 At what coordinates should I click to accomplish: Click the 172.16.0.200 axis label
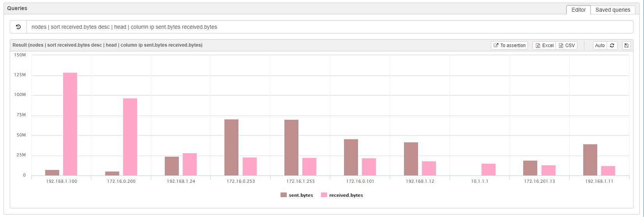pyautogui.click(x=121, y=181)
